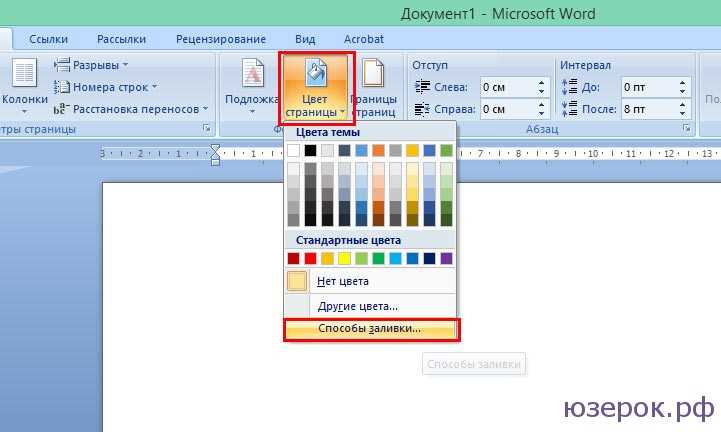Click the После spacing after icon

(x=569, y=109)
